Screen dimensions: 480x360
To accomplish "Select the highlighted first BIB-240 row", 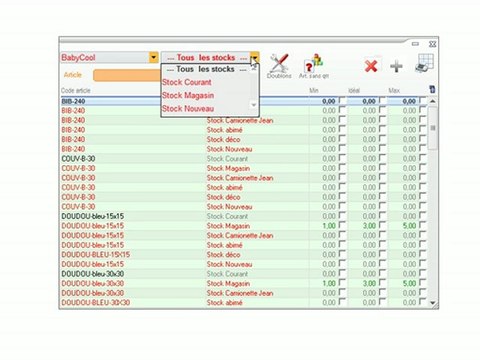I will coord(244,101).
